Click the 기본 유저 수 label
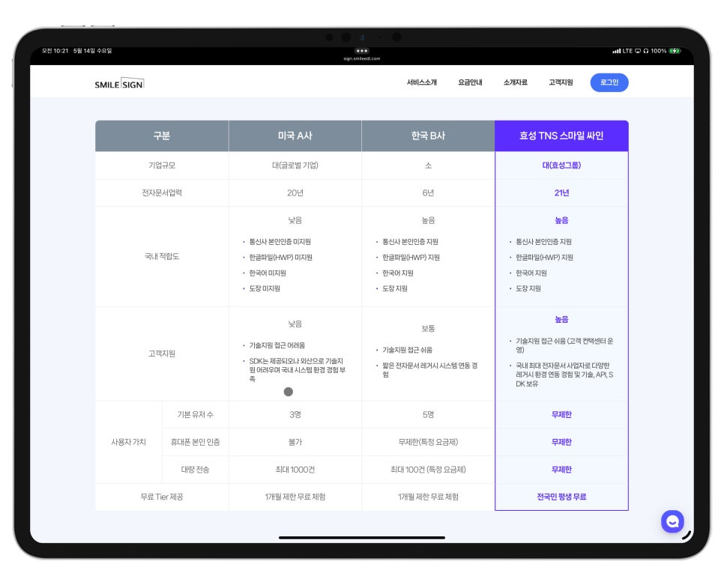Screen dimensions: 724x588 (x=196, y=414)
